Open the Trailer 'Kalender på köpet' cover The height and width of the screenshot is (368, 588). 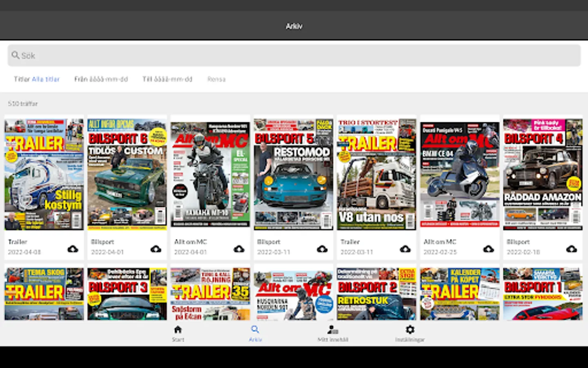[460, 294]
